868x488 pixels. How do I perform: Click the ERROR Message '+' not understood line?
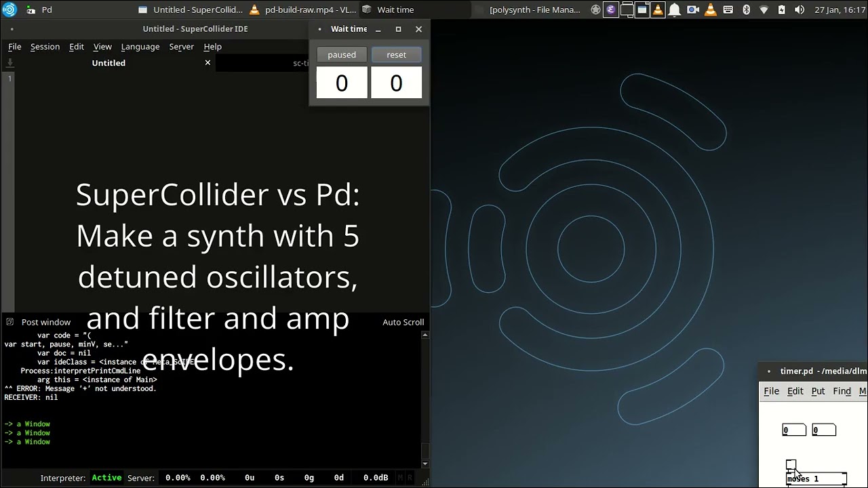pos(80,389)
